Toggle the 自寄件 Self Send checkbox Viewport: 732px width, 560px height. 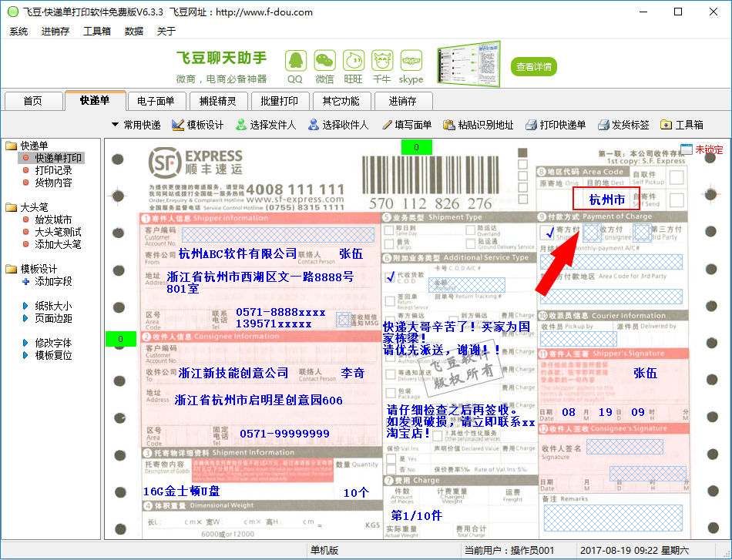pyautogui.click(x=677, y=200)
